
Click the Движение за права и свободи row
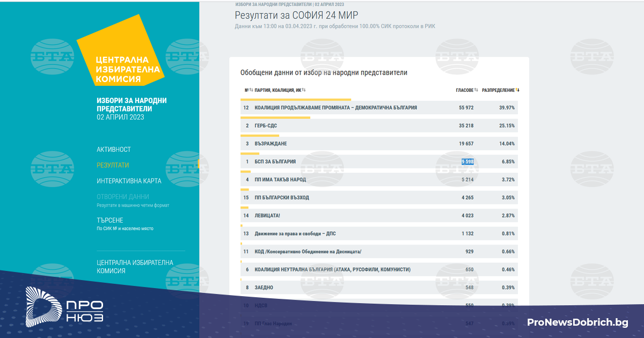coord(295,233)
